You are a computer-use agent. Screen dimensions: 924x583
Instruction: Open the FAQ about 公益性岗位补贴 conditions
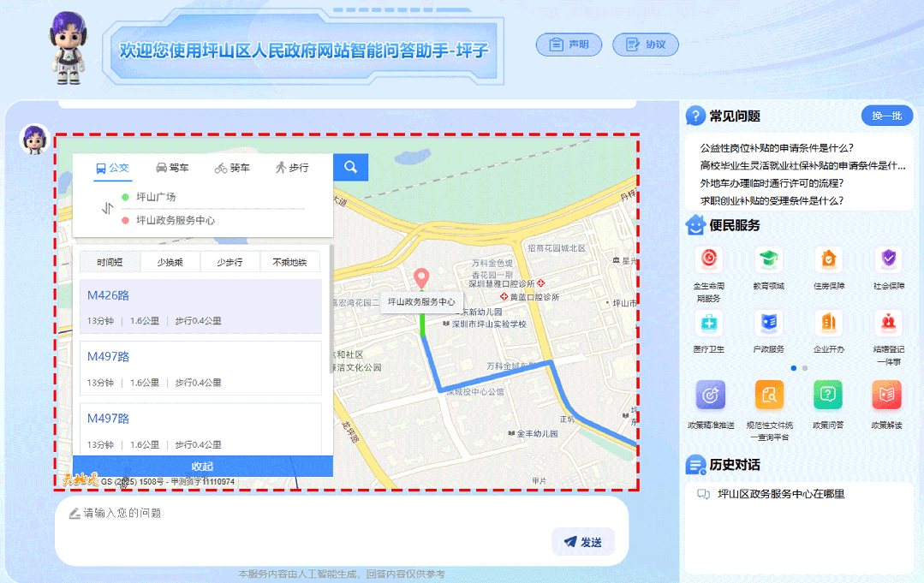point(779,146)
